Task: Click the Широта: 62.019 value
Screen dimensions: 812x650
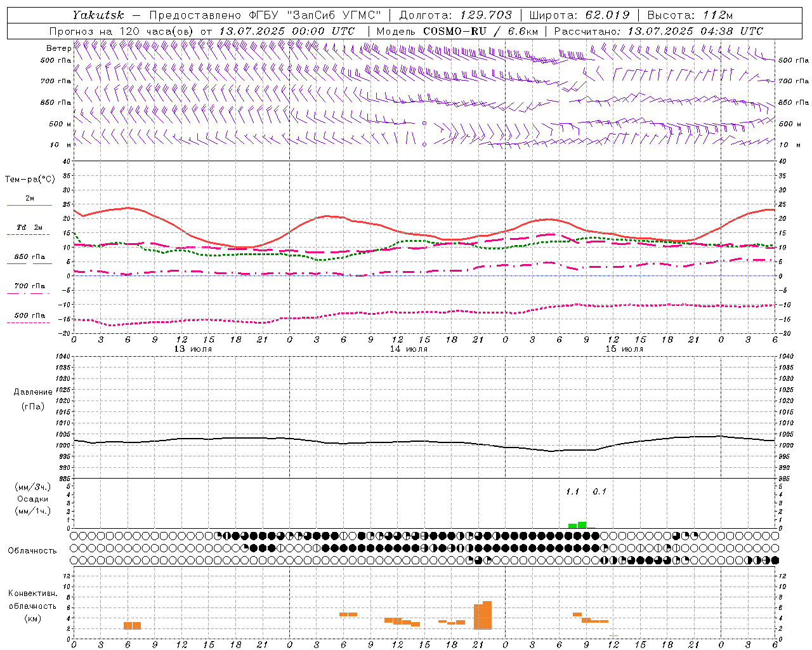Action: [x=579, y=15]
